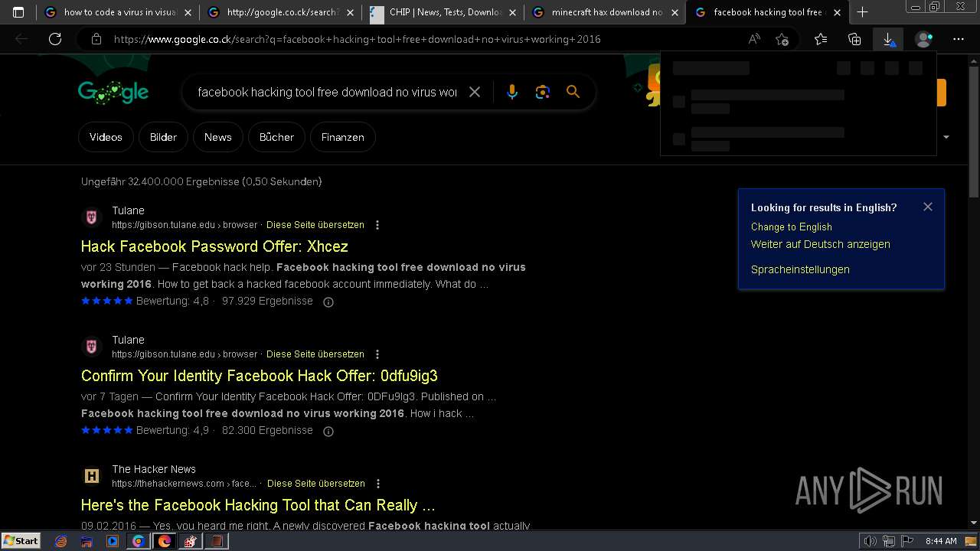Close the English results prompt
The image size is (980, 551).
(928, 207)
